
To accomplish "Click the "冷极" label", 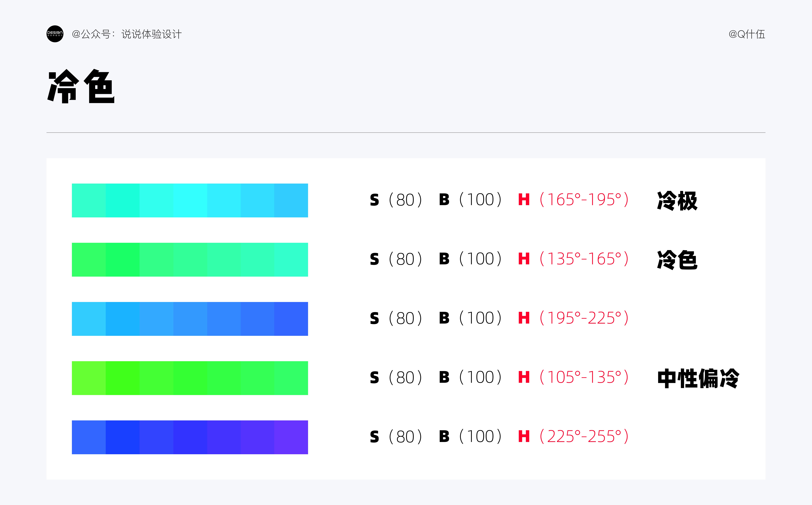I will (x=677, y=201).
